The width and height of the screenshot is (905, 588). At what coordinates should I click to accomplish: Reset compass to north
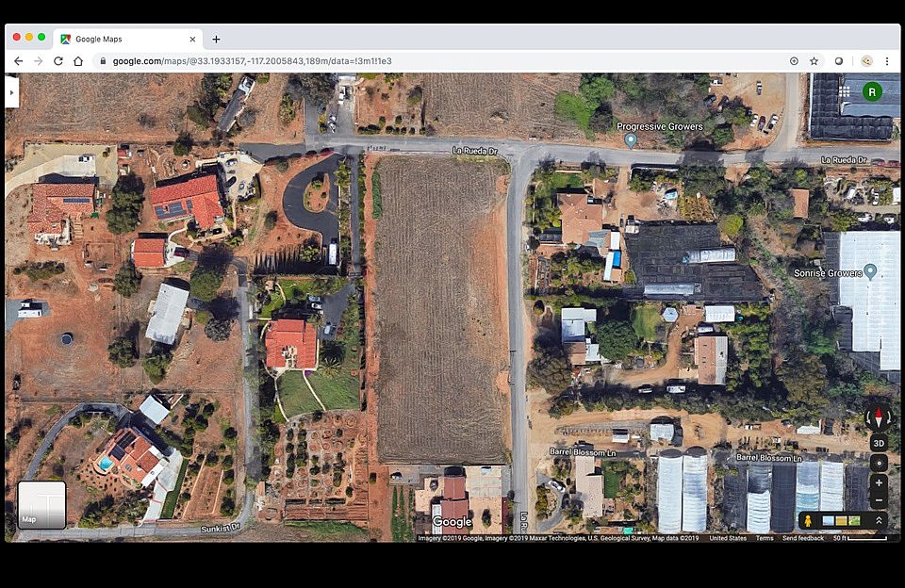[x=879, y=416]
